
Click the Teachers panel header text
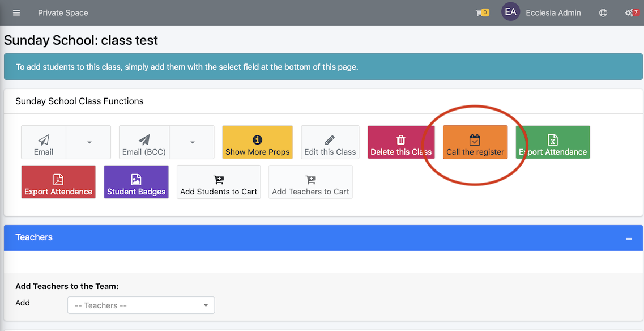(34, 237)
